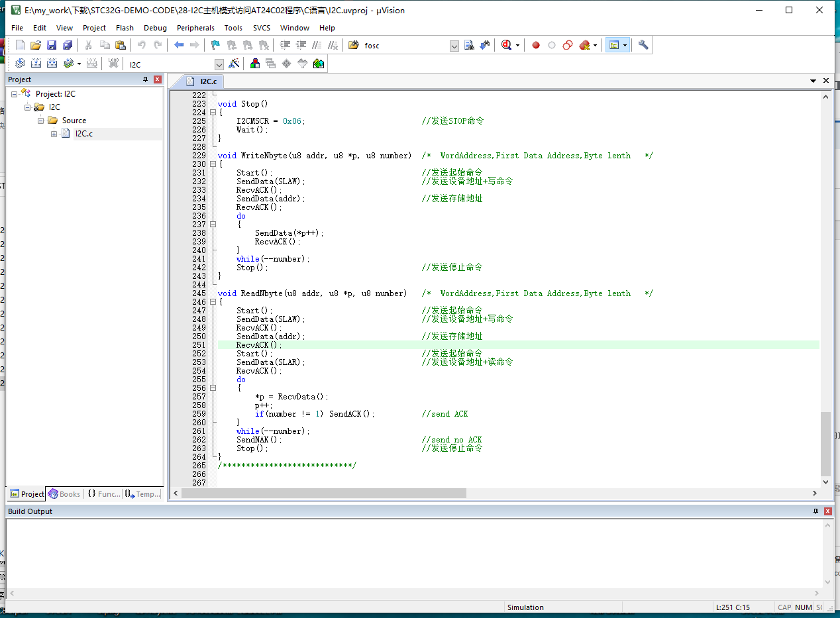Open the Project menu

click(x=94, y=28)
